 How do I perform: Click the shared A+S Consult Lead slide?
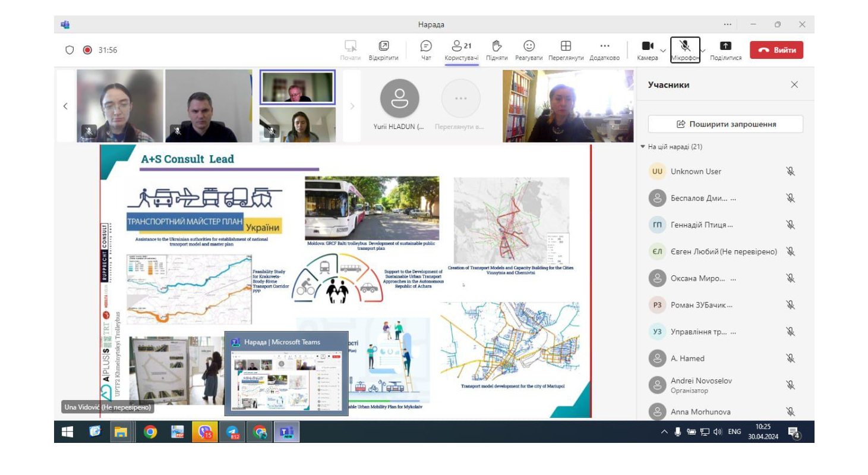345,281
